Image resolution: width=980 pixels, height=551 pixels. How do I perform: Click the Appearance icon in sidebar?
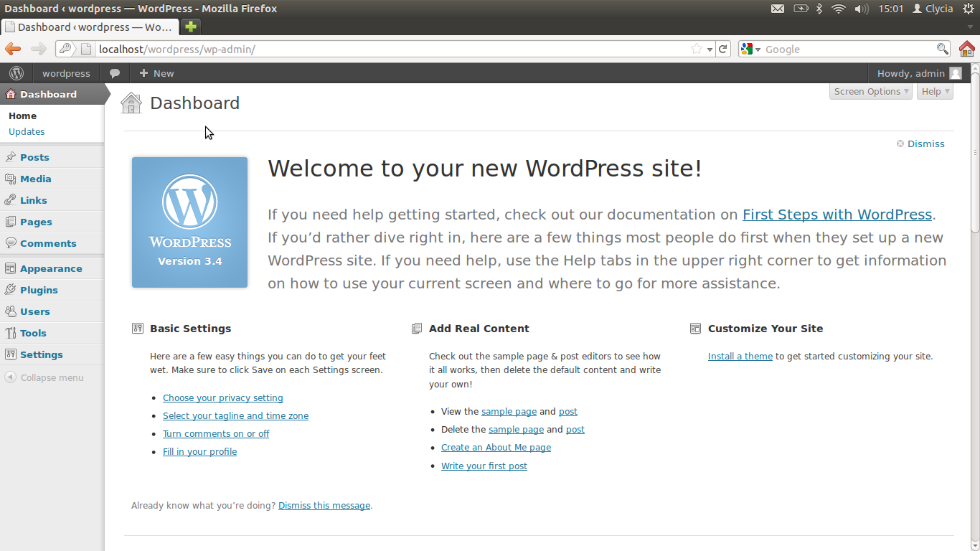(10, 268)
